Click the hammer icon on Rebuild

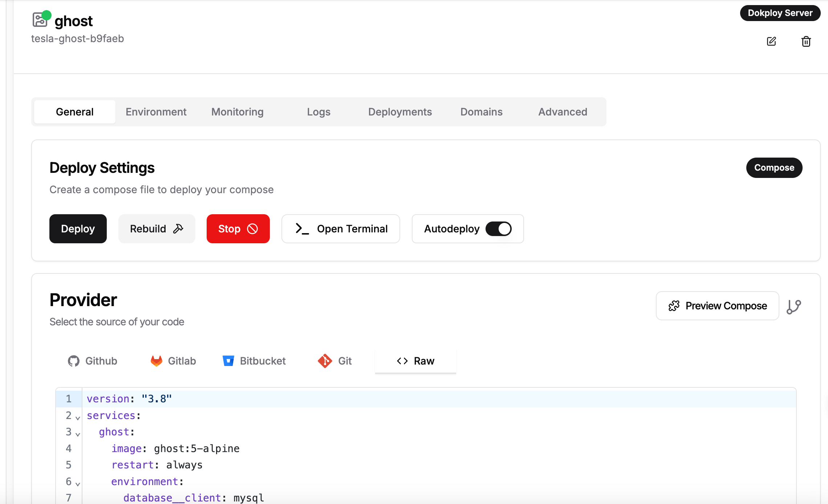[x=178, y=229]
